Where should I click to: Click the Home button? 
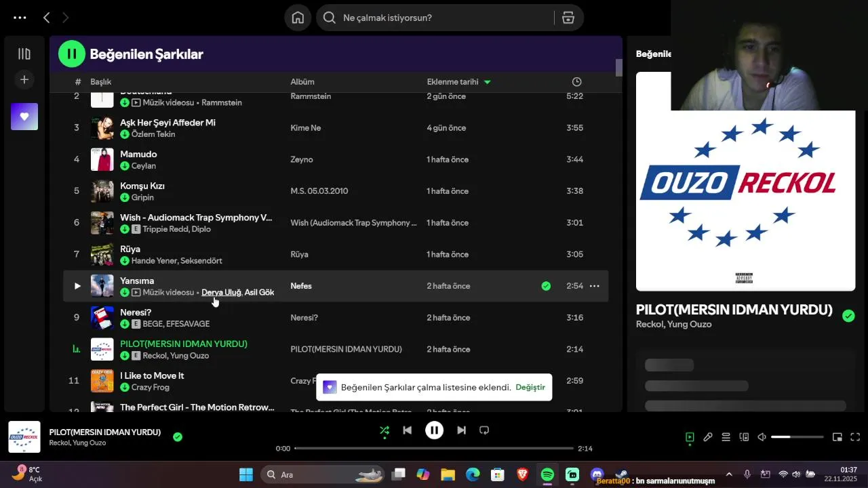(x=298, y=18)
